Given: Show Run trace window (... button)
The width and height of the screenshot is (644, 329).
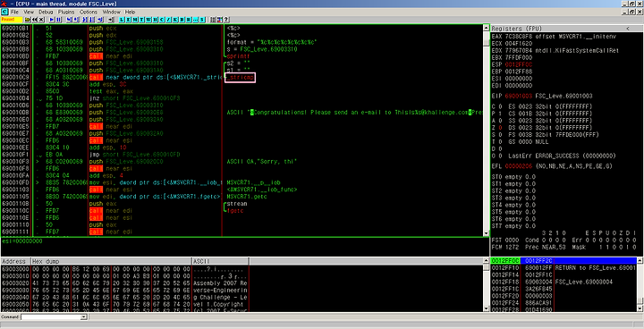Looking at the screenshot, I should 195,20.
